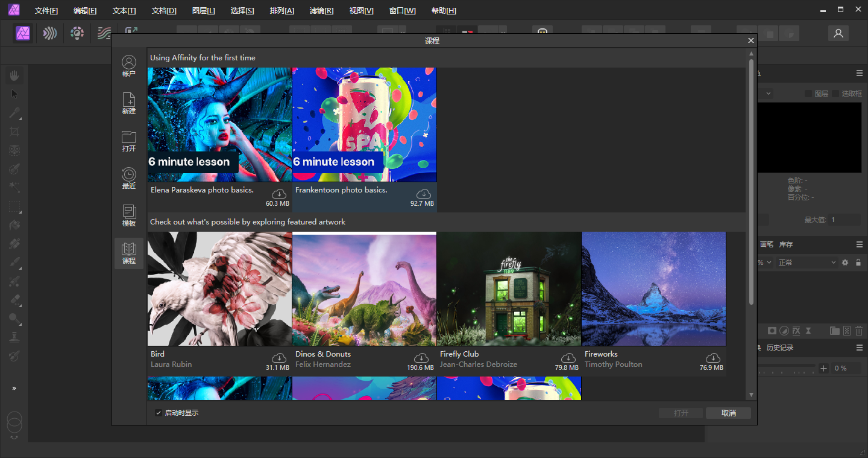Switch to 画笔 brushes tab

pyautogui.click(x=767, y=244)
